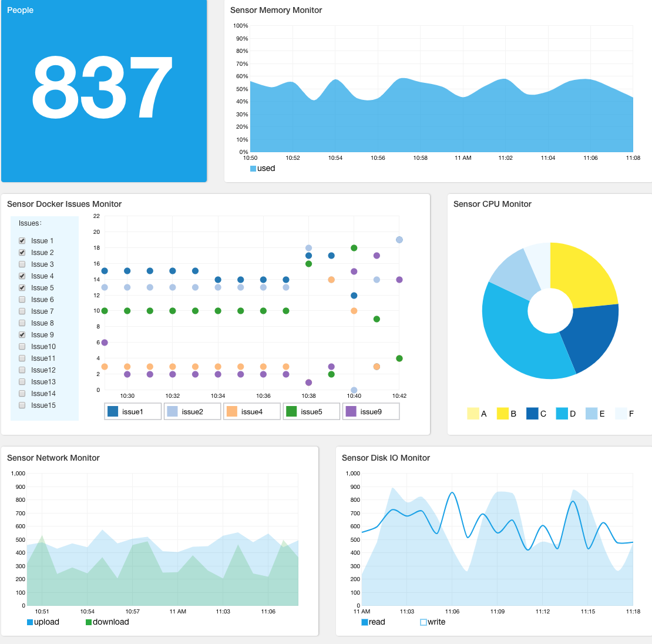
Task: Click the yellow B legend swatch
Action: pyautogui.click(x=503, y=414)
